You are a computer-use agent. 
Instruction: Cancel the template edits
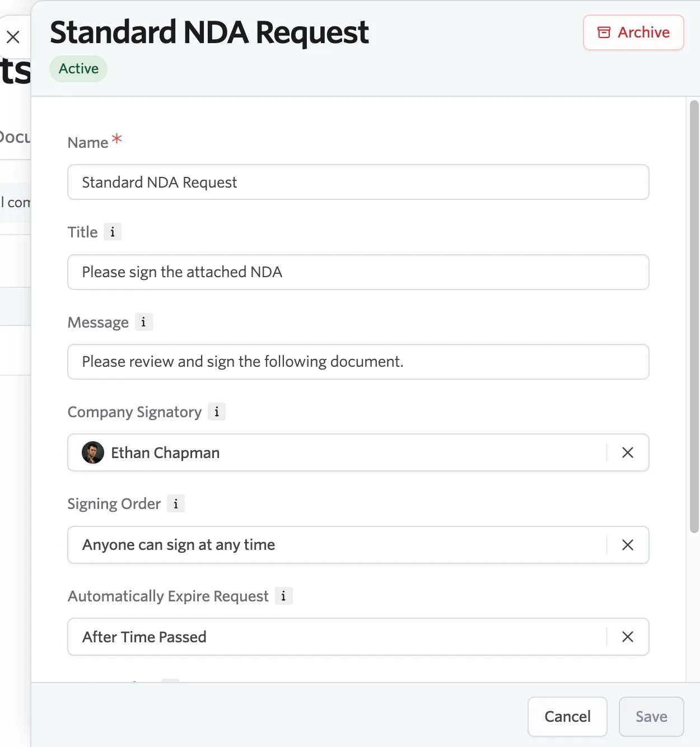point(567,717)
